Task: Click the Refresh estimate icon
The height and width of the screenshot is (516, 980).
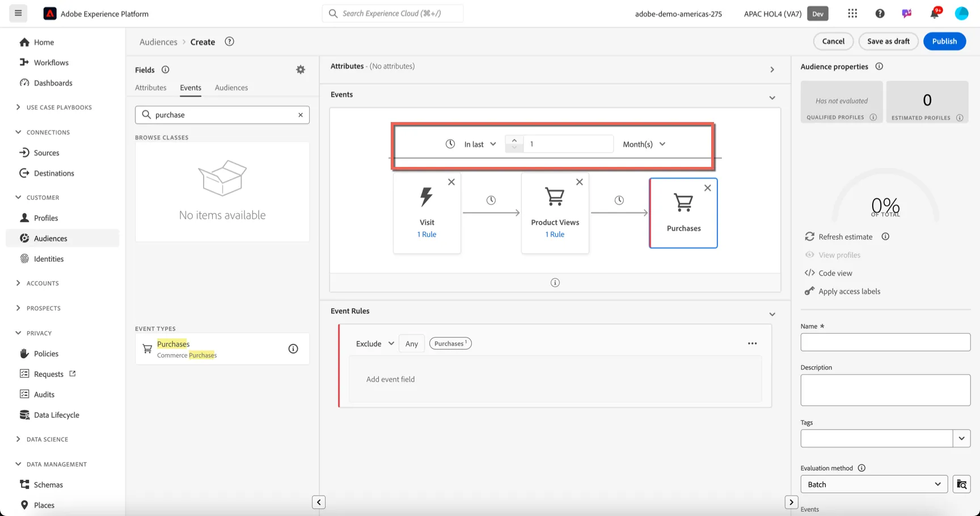Action: (x=809, y=237)
